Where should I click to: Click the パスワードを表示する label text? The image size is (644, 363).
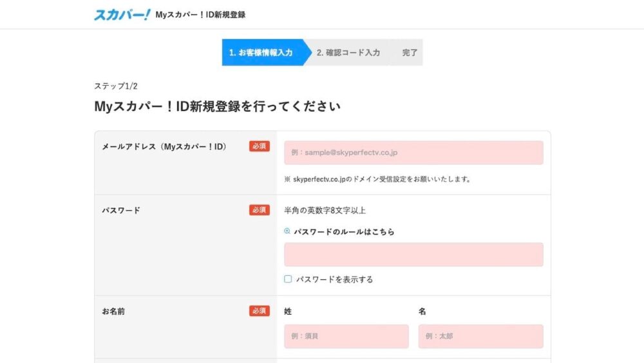click(x=335, y=280)
